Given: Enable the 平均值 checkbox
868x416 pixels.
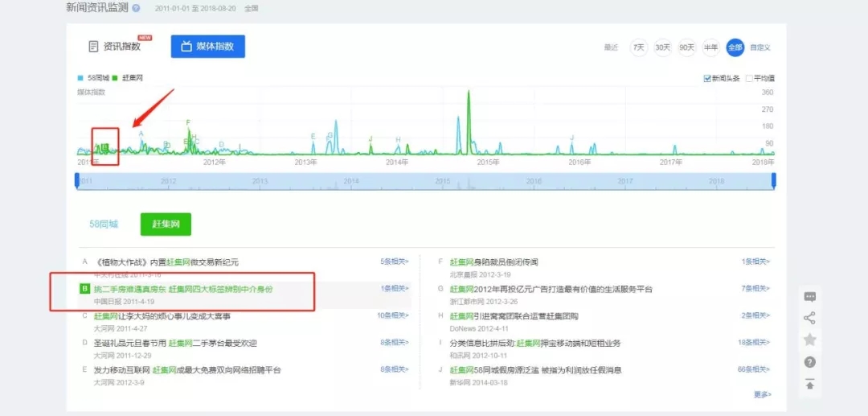Looking at the screenshot, I should (x=749, y=79).
